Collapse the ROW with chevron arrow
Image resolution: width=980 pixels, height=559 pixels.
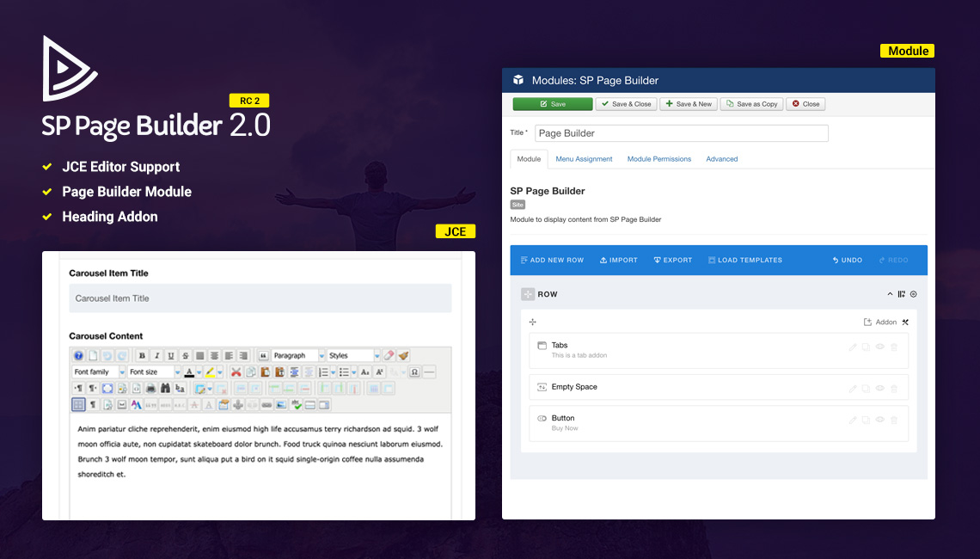[890, 294]
